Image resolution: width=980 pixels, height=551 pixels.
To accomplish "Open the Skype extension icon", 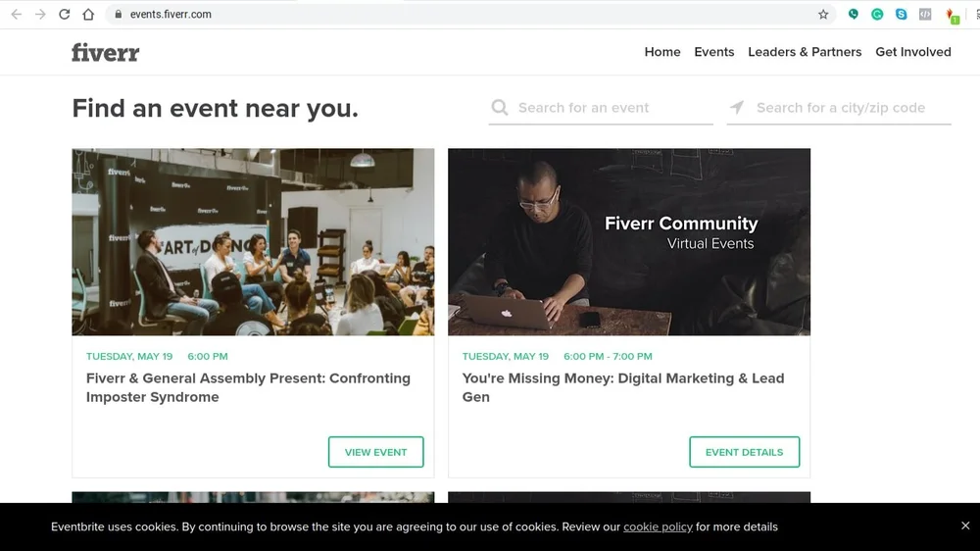I will pyautogui.click(x=901, y=14).
